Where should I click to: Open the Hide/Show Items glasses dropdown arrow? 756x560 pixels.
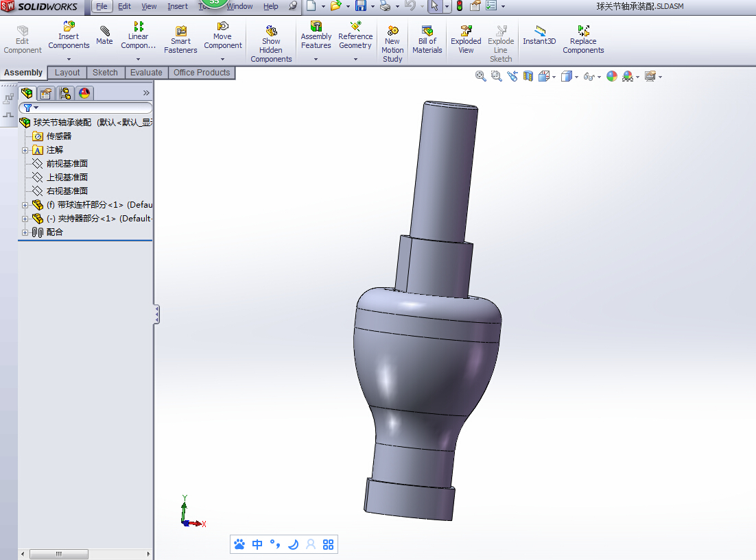[600, 77]
